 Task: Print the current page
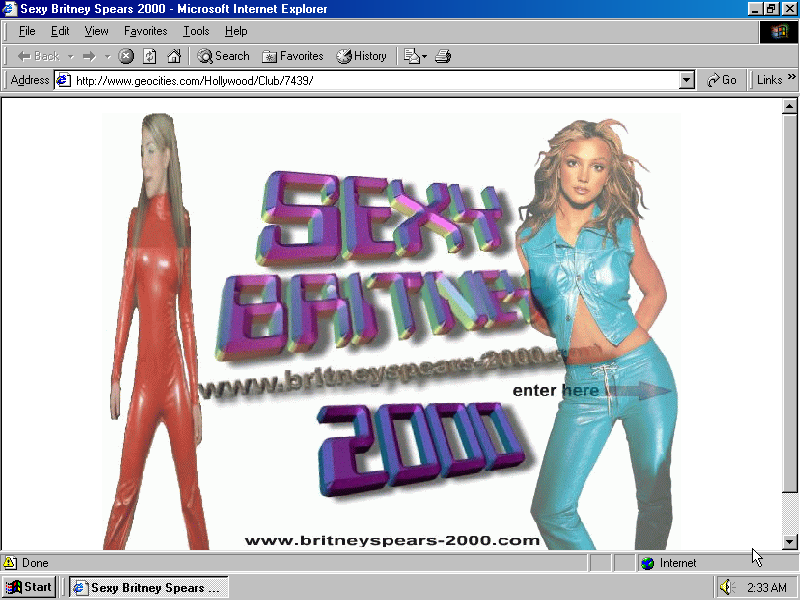pyautogui.click(x=443, y=56)
